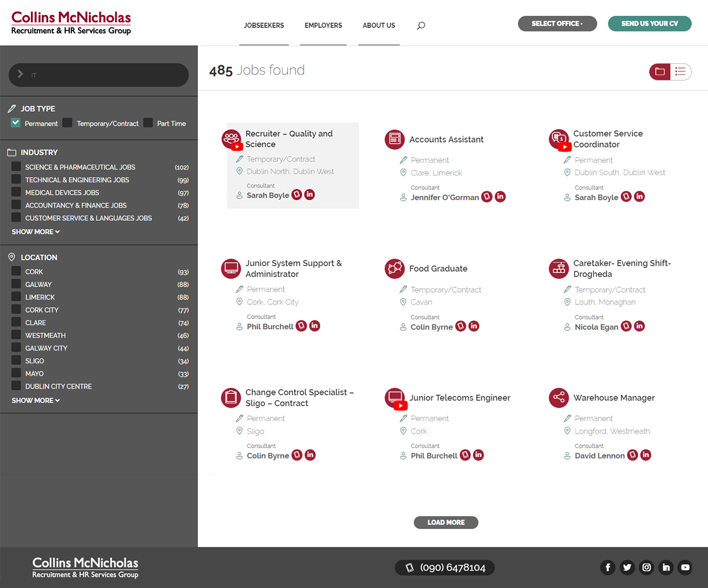Open Sarah Boyle's LinkedIn on Recruiter job

coord(309,194)
